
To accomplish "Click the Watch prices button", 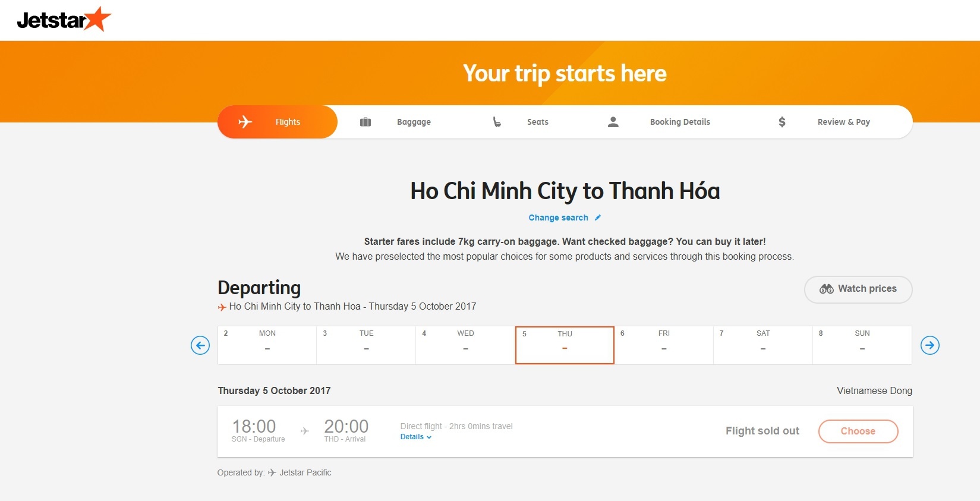I will point(858,289).
